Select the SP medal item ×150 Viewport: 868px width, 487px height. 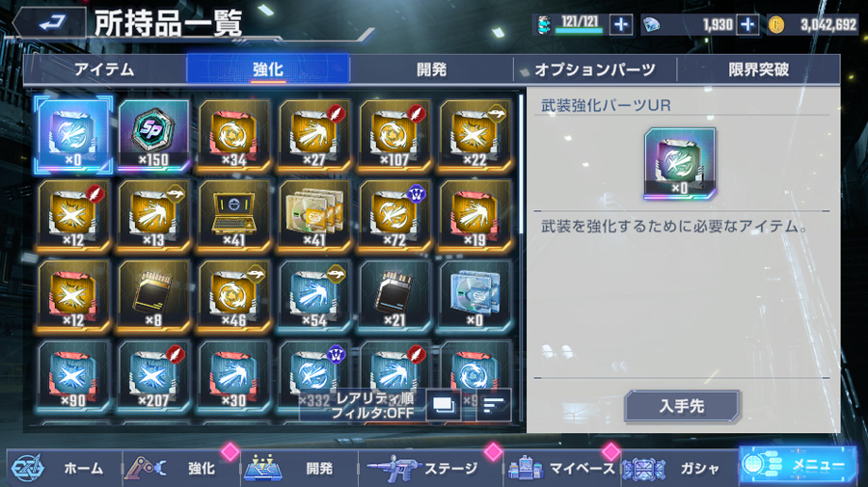coord(154,134)
